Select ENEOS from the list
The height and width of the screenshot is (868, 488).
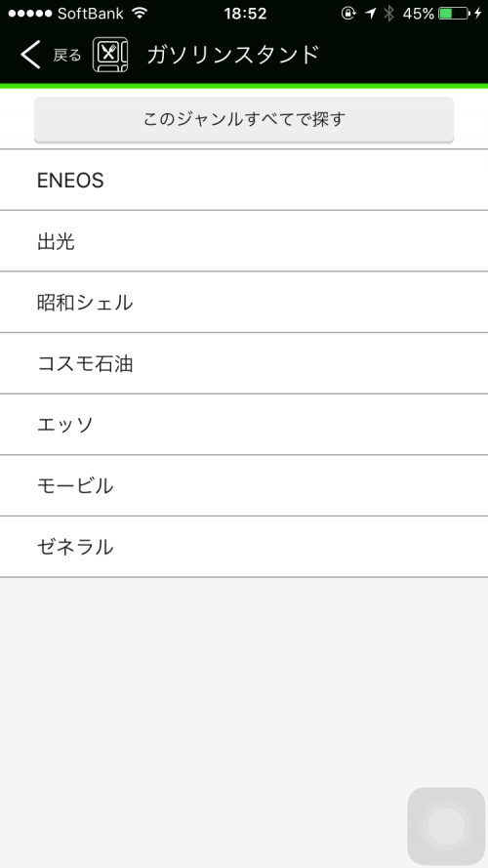pyautogui.click(x=244, y=180)
